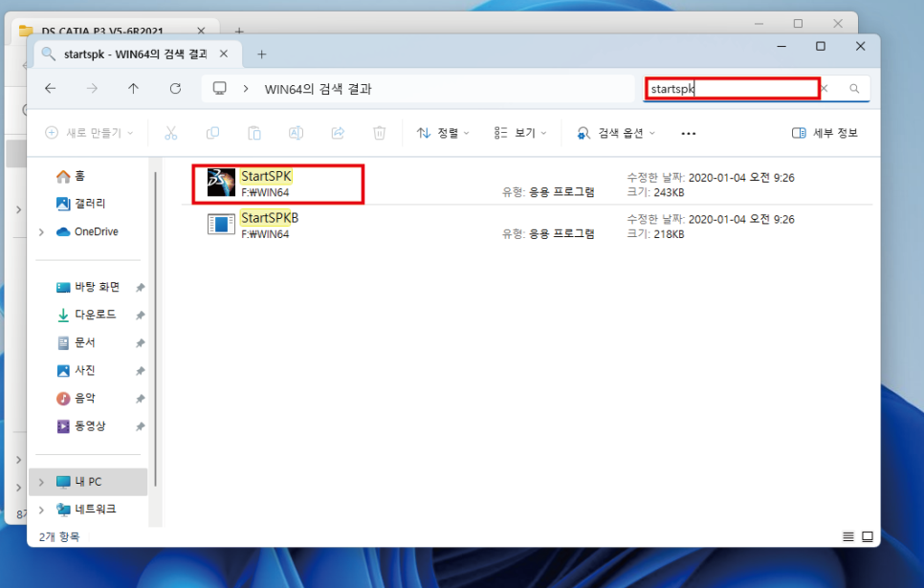The width and height of the screenshot is (924, 588).
Task: Click the Copy icon
Action: pyautogui.click(x=212, y=133)
